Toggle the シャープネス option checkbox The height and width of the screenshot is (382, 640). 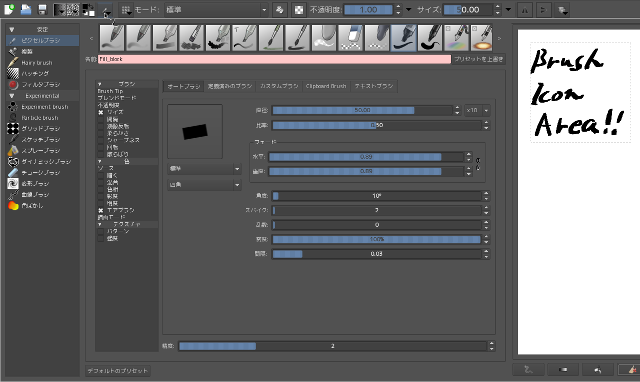[101, 140]
